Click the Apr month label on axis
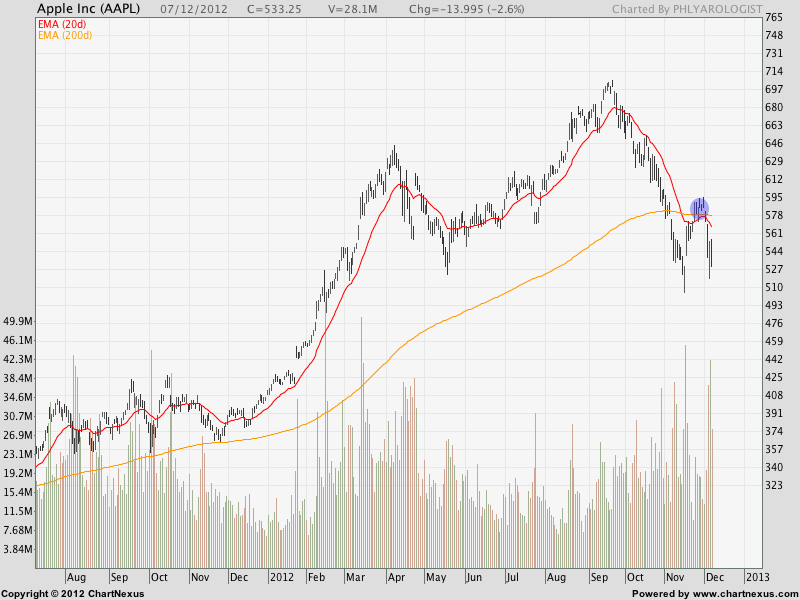The image size is (800, 600). click(x=395, y=577)
